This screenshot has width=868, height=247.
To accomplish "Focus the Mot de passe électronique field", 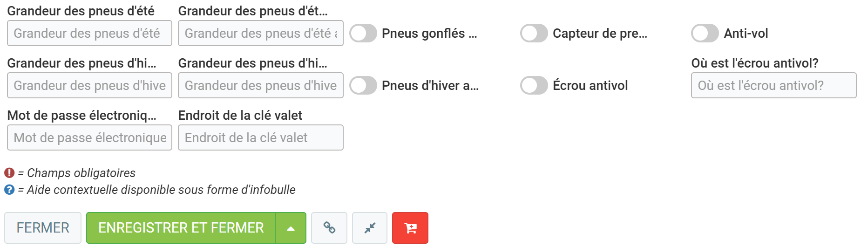I will [x=89, y=138].
